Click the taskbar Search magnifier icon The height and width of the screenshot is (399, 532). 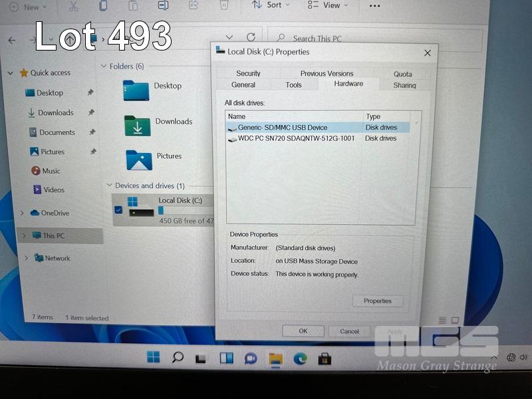click(178, 358)
